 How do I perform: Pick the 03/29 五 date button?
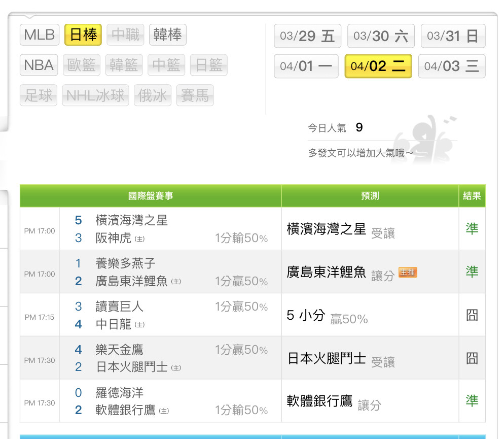click(307, 36)
